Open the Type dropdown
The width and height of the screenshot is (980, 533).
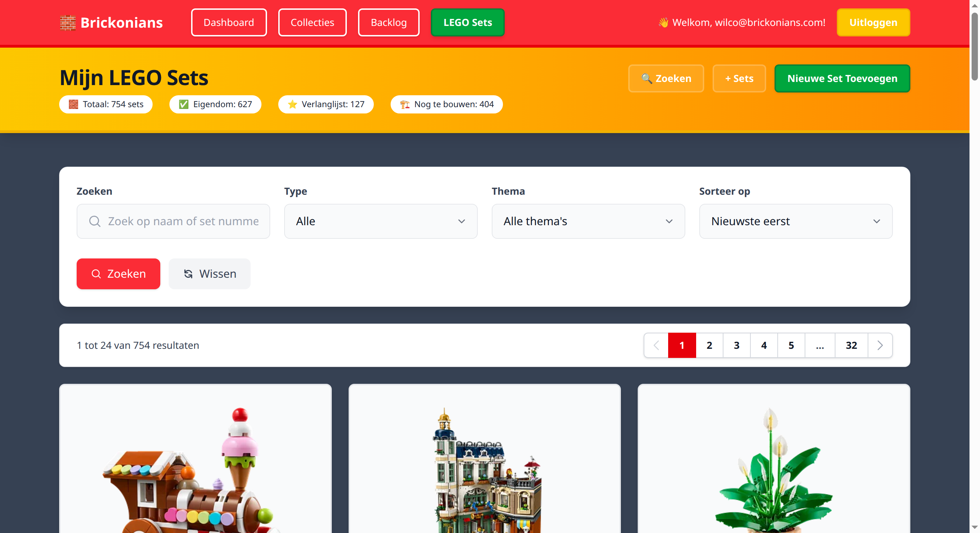click(x=380, y=221)
